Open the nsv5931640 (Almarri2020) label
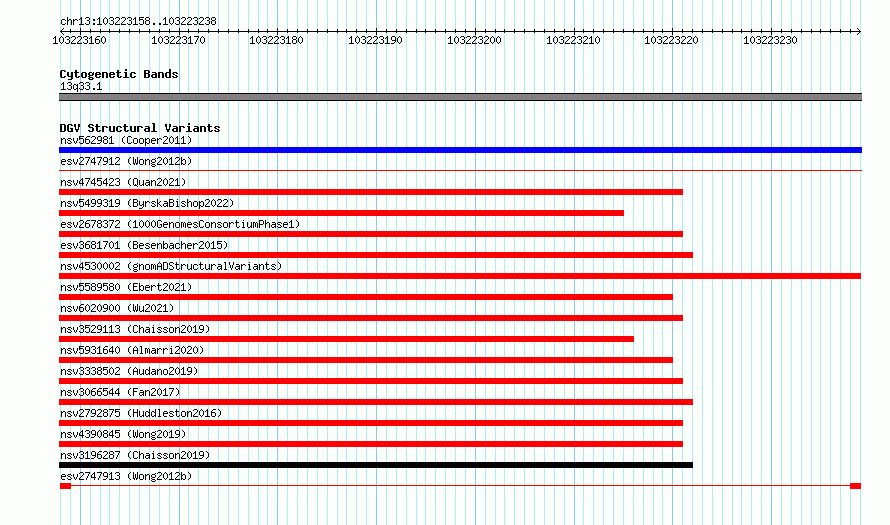 pos(132,350)
